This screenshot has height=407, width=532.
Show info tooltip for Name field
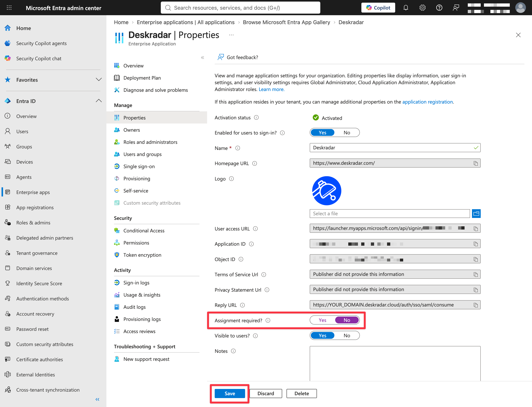coord(238,148)
